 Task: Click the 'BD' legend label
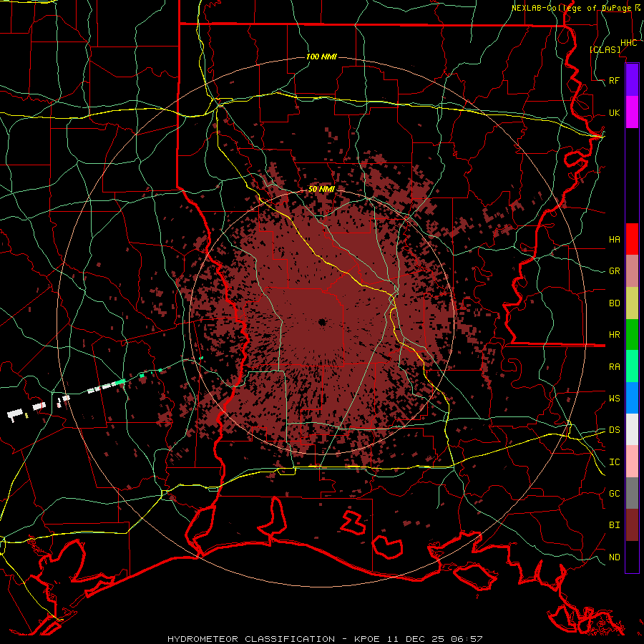click(x=614, y=303)
